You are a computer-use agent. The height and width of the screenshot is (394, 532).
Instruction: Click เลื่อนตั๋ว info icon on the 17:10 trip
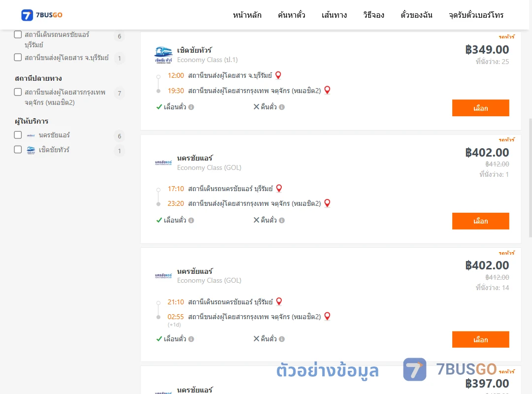click(191, 221)
